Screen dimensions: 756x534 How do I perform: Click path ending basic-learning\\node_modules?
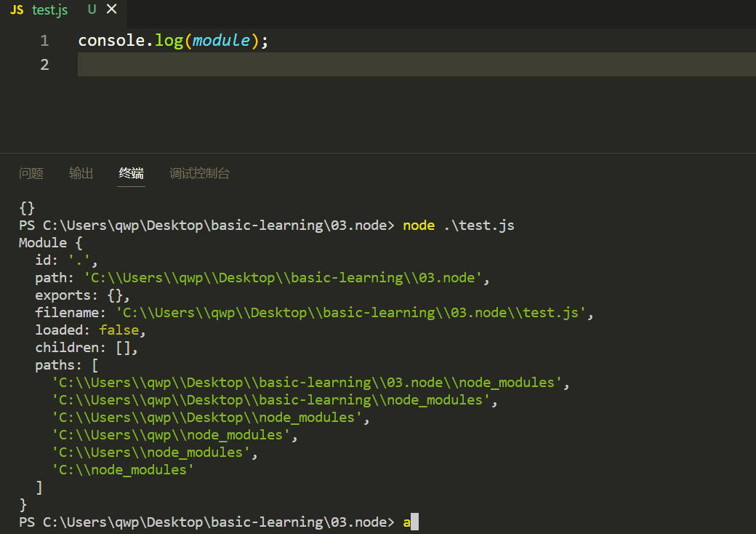tap(274, 400)
